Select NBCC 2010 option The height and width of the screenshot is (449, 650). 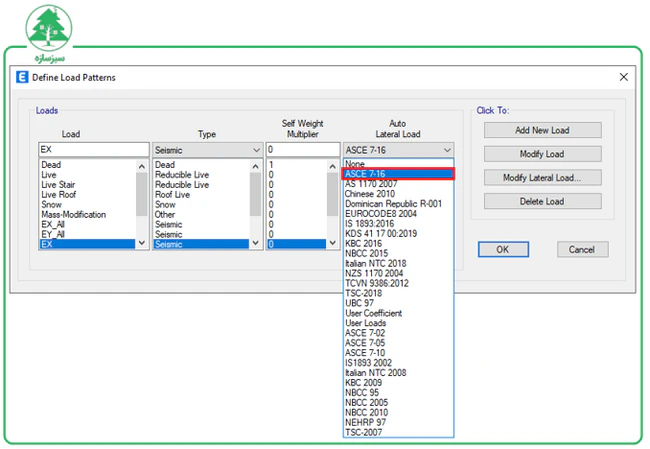tap(398, 413)
